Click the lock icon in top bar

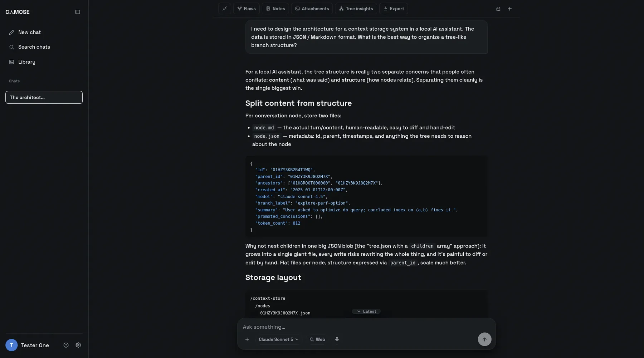pyautogui.click(x=498, y=9)
